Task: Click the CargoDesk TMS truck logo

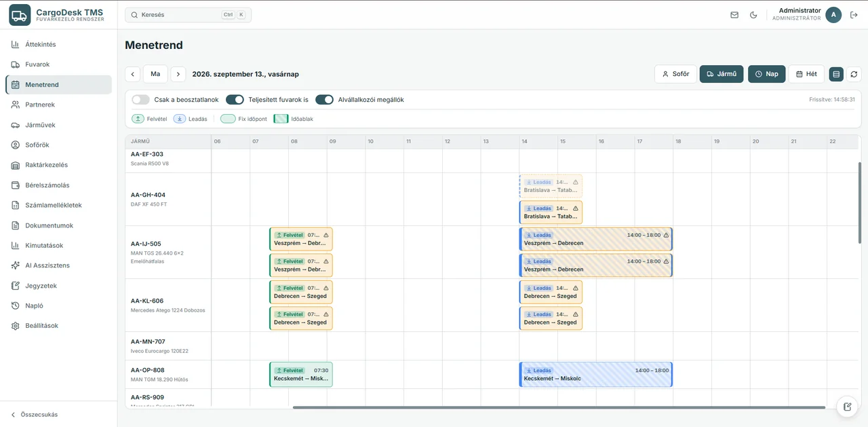Action: pos(20,15)
